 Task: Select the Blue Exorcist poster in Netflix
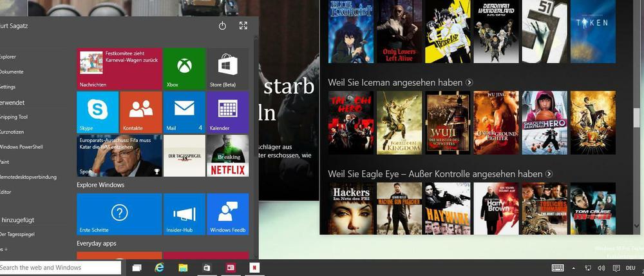click(x=351, y=31)
